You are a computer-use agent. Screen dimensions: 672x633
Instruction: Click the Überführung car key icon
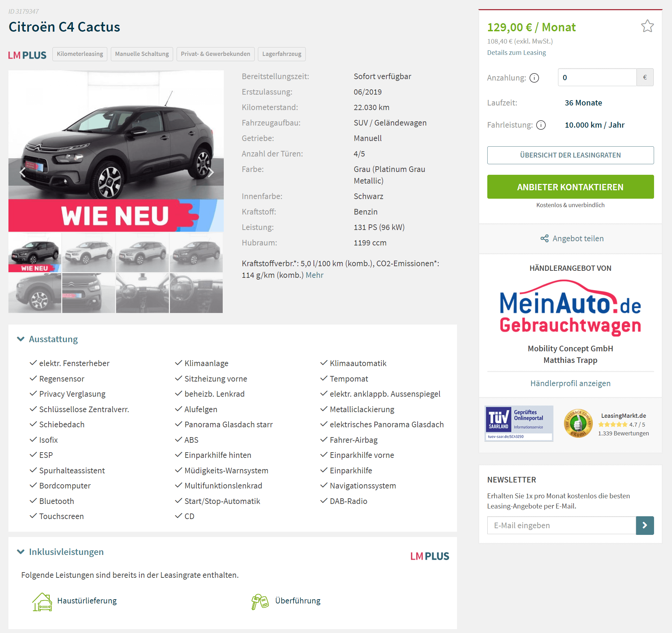click(x=260, y=602)
